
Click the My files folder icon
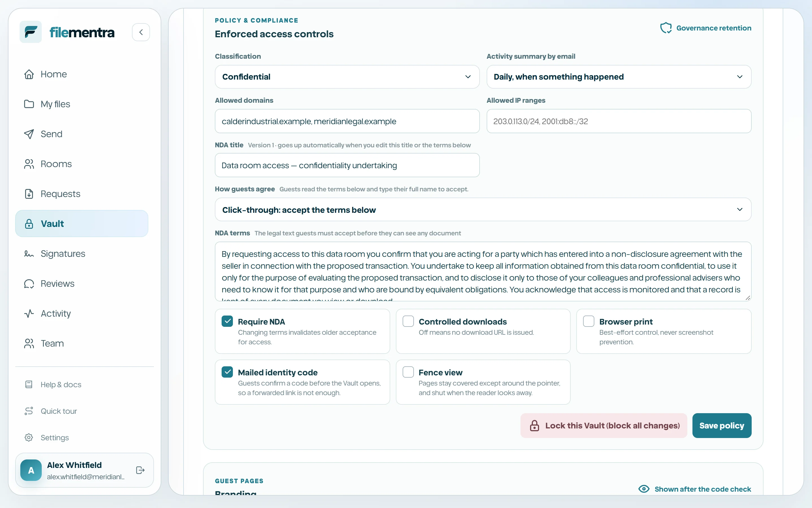(29, 104)
